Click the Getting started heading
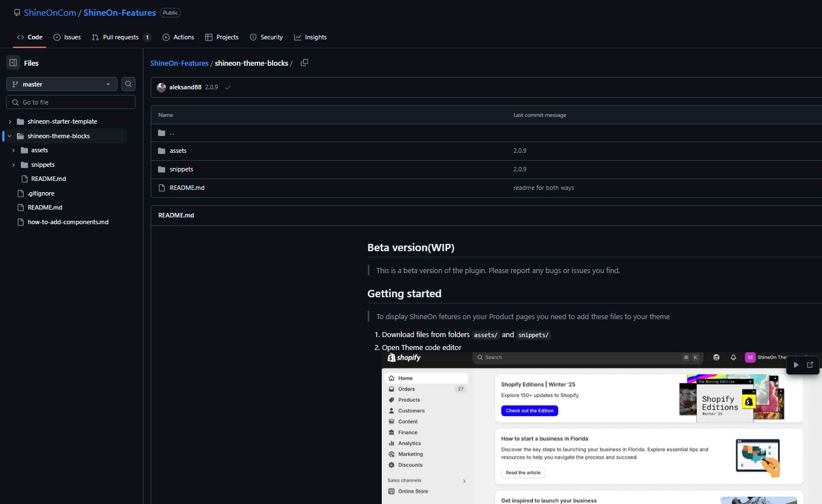Viewport: 822px width, 504px height. coord(404,294)
